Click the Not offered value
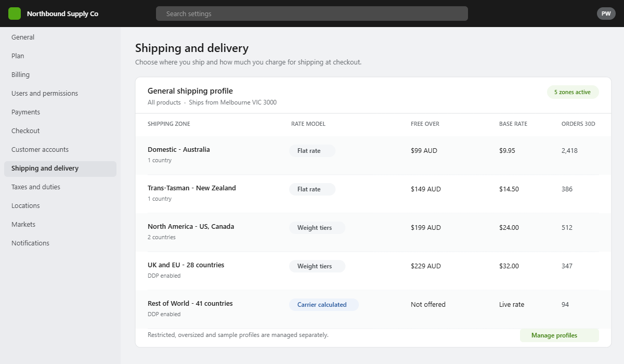Image resolution: width=624 pixels, height=364 pixels. point(428,305)
